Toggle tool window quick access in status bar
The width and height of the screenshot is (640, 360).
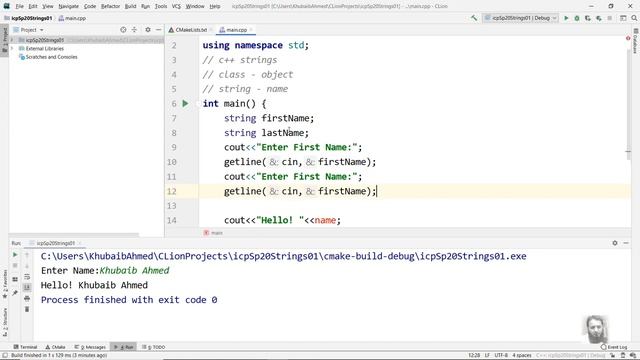5,356
